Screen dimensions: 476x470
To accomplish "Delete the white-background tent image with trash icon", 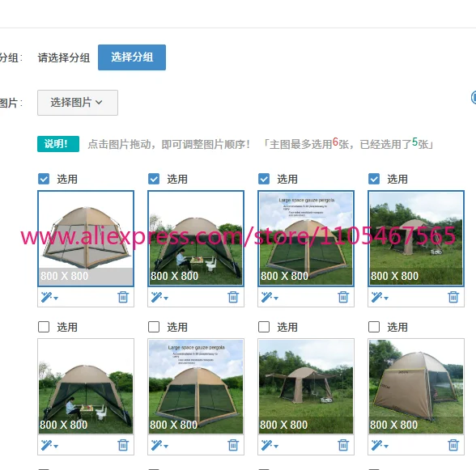I will tap(123, 297).
